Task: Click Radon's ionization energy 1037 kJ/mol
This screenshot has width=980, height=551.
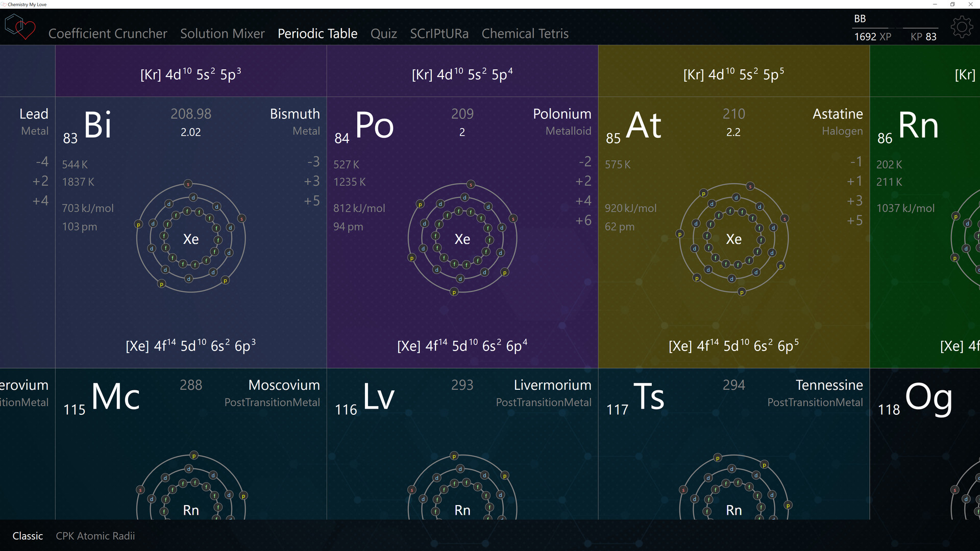Action: (905, 208)
